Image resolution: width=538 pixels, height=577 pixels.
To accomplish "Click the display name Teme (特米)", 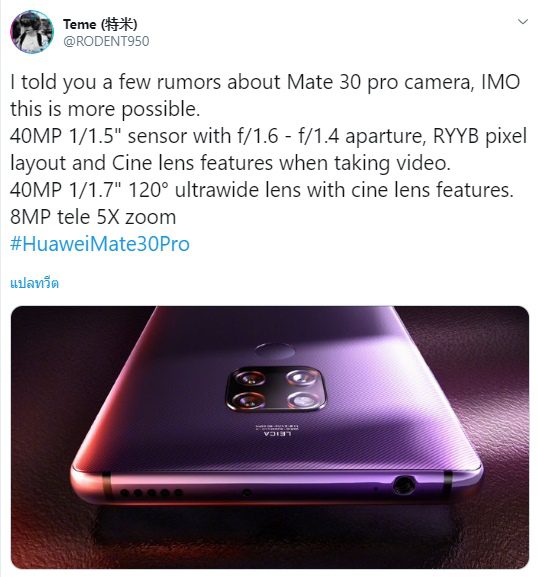I will click(x=100, y=24).
